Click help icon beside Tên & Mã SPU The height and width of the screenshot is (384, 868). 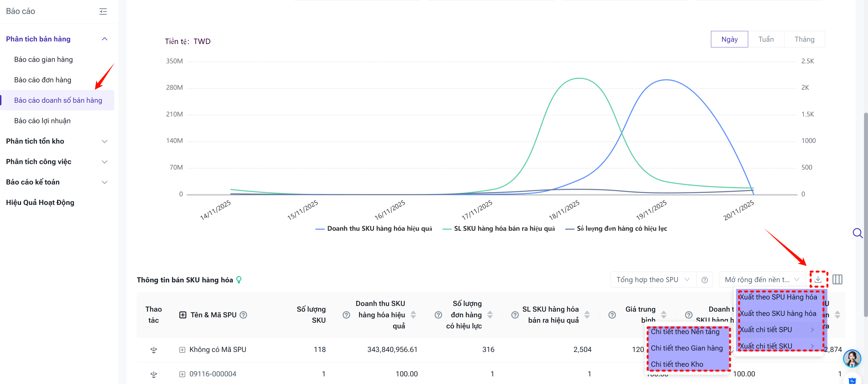pos(243,315)
